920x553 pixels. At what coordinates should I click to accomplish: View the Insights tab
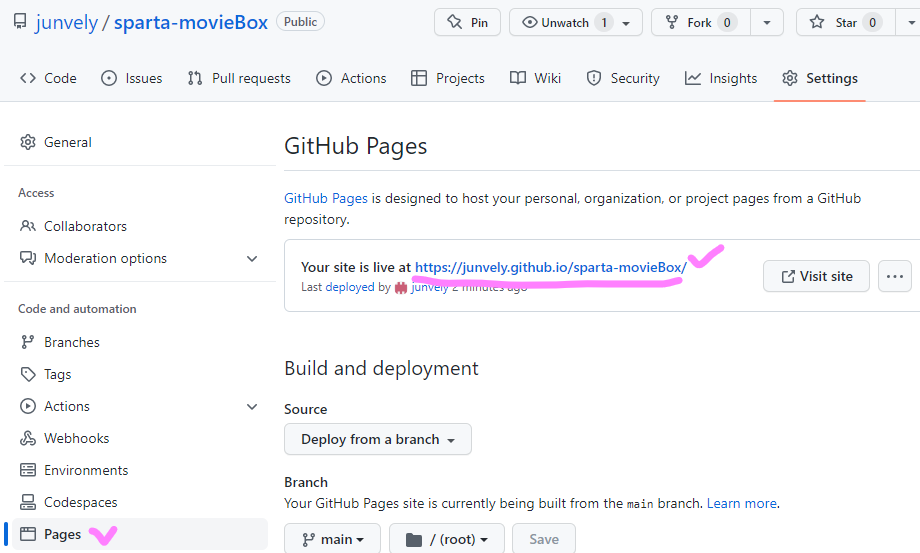[721, 78]
